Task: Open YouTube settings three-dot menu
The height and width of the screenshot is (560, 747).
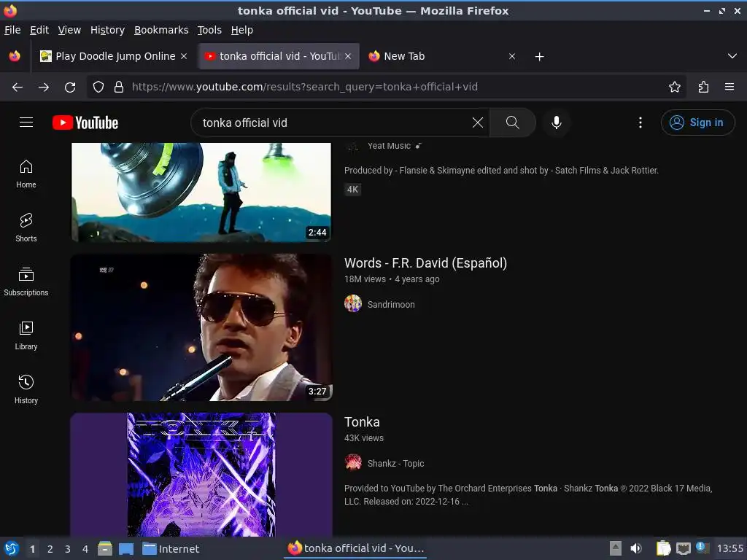Action: pos(640,122)
